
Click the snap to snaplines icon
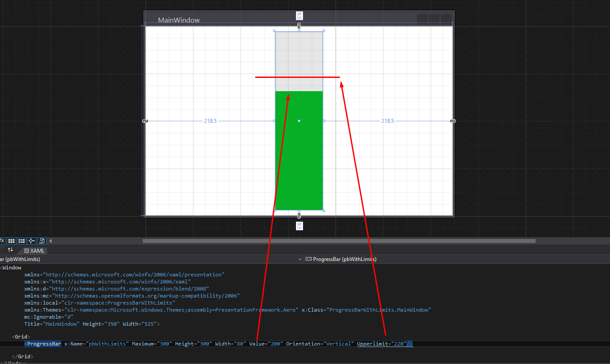[31, 241]
